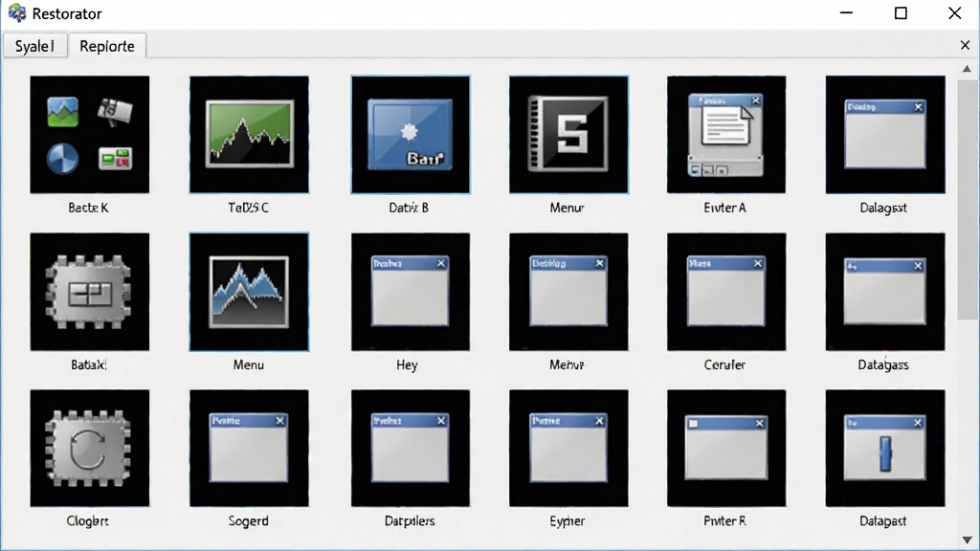Click the film-strip S icon

568,134
